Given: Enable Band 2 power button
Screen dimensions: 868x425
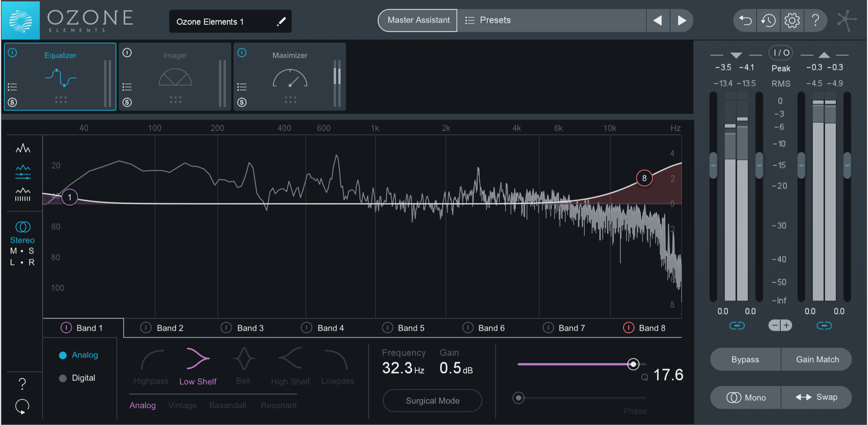Looking at the screenshot, I should pyautogui.click(x=146, y=327).
